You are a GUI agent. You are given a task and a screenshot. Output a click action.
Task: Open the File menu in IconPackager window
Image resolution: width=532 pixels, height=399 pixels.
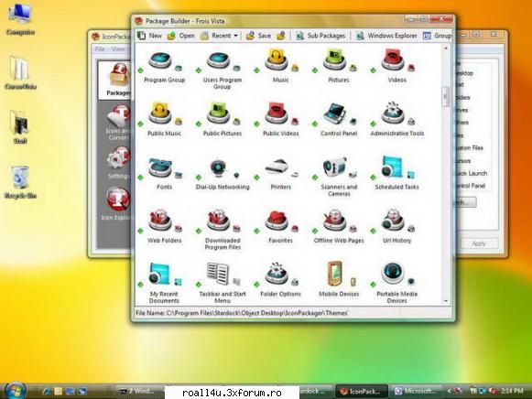click(x=100, y=49)
